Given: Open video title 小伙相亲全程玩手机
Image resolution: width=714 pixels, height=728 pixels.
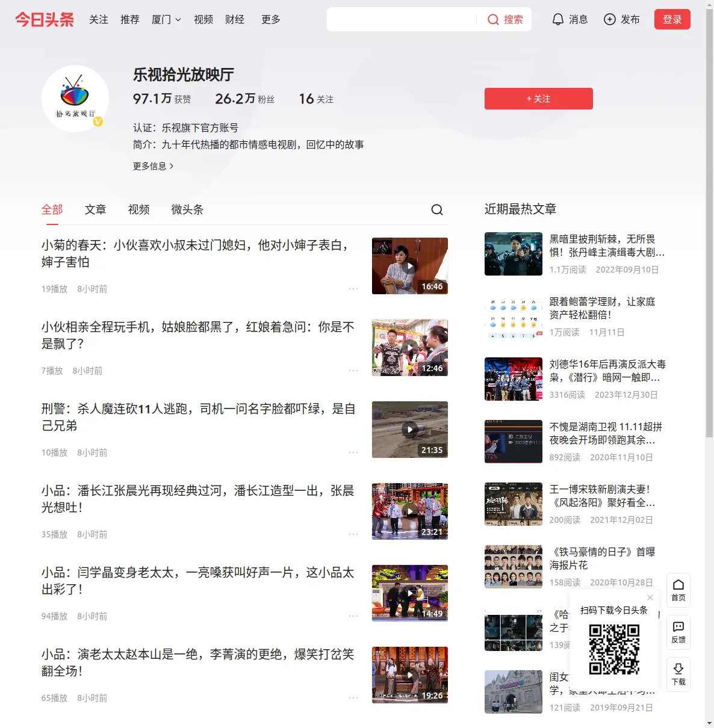Looking at the screenshot, I should [198, 335].
